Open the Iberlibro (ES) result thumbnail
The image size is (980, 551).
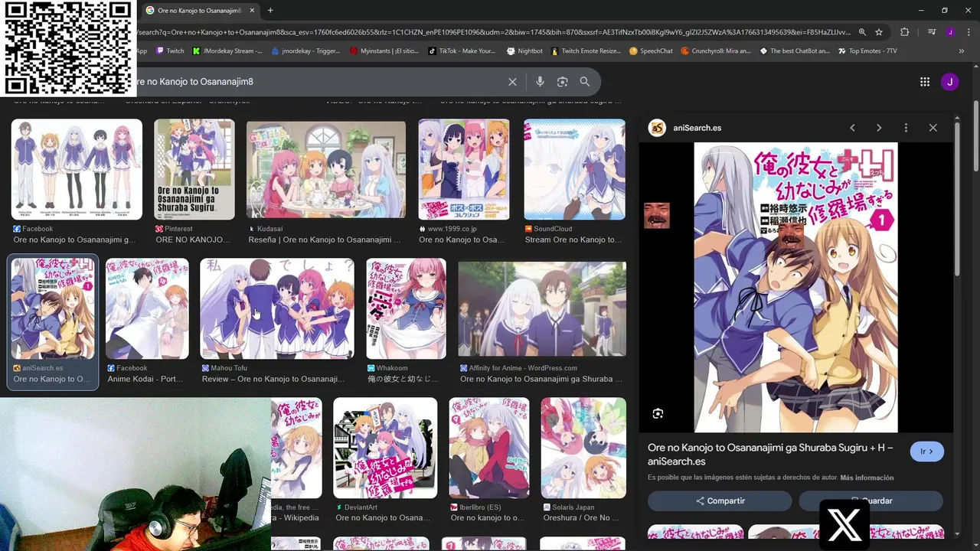click(x=489, y=448)
